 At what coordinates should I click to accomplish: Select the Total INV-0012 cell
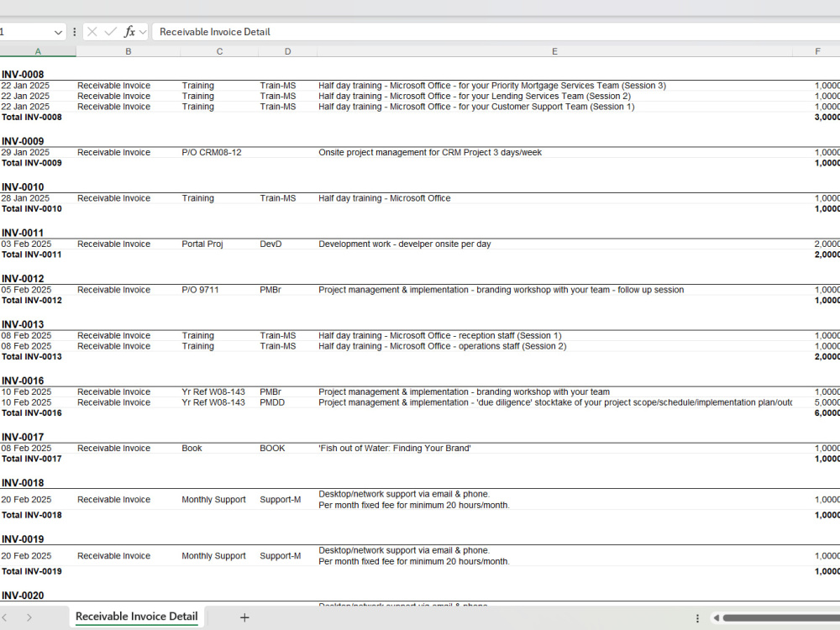[x=32, y=301]
